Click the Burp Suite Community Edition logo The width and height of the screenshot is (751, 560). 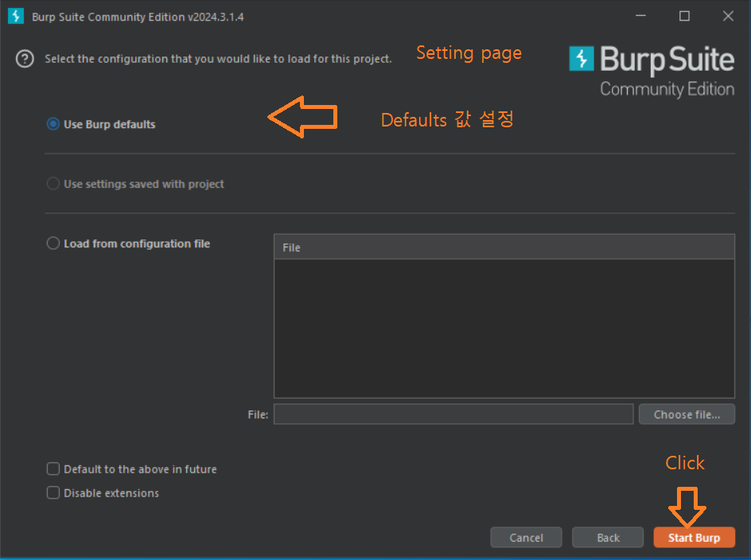pyautogui.click(x=652, y=72)
